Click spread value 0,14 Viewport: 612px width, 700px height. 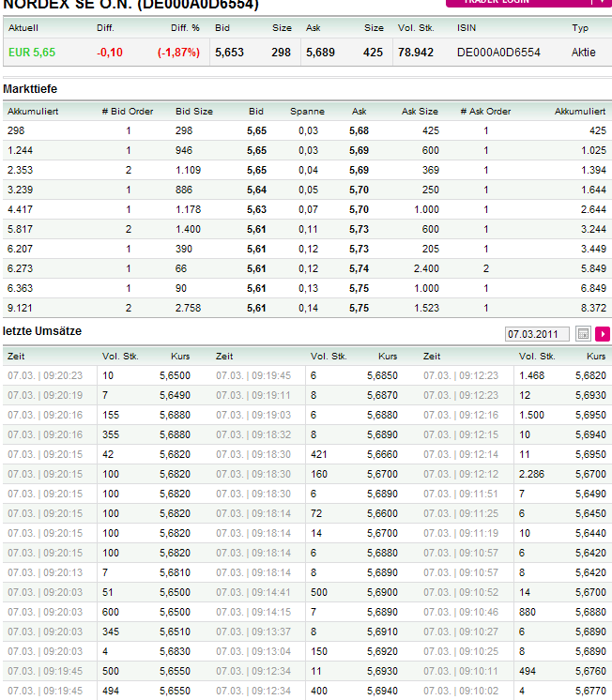pyautogui.click(x=308, y=308)
